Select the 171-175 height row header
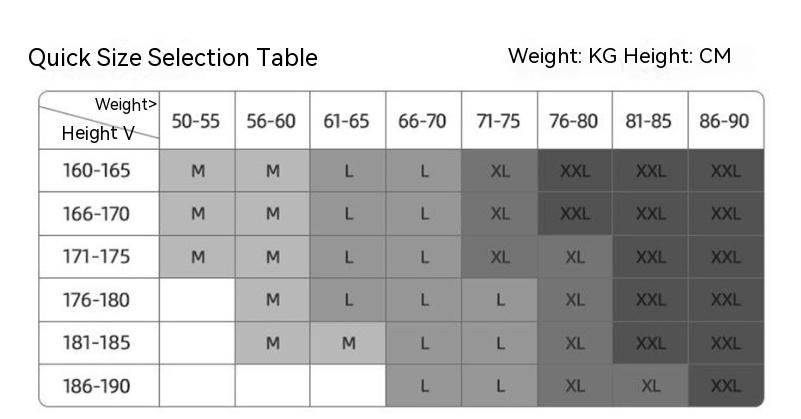Screen dimensions: 801x419 coord(97,257)
